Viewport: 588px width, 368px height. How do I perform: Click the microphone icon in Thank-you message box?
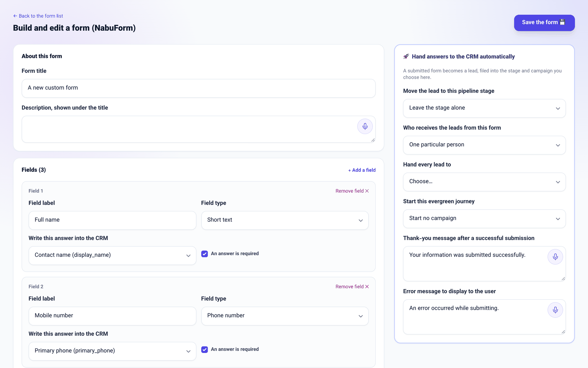pos(555,257)
